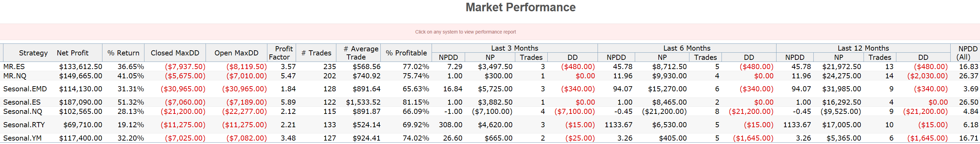Click the Last 3 Months group header

click(x=514, y=48)
